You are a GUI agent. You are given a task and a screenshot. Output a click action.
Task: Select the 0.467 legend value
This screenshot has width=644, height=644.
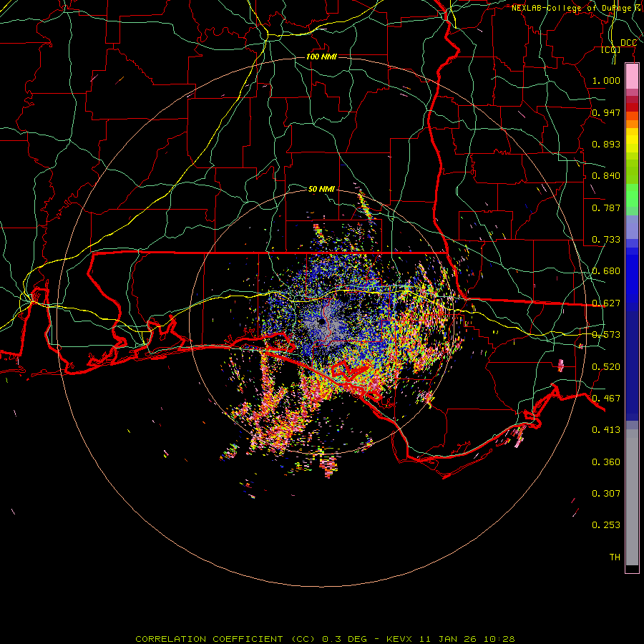(606, 399)
